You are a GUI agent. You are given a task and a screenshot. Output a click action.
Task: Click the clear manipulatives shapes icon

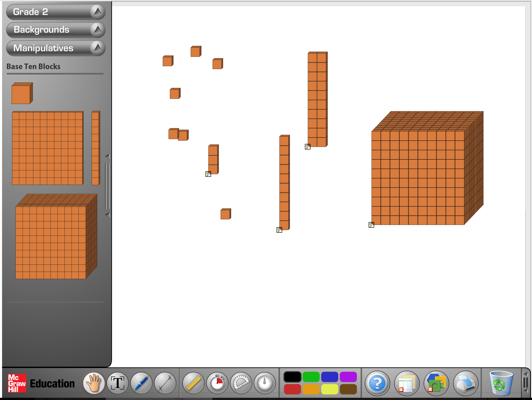point(436,383)
